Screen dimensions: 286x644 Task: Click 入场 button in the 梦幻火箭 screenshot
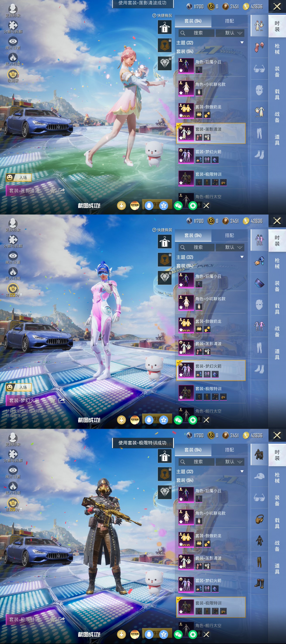(19, 387)
